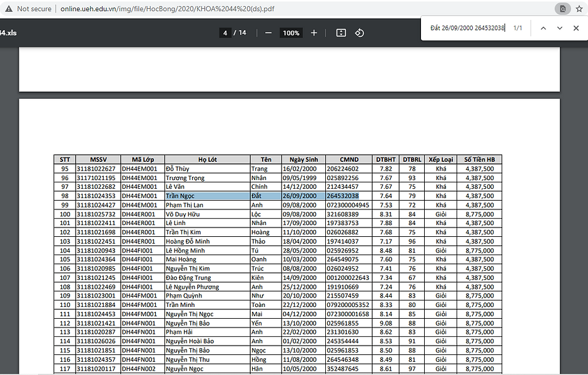The width and height of the screenshot is (588, 375).
Task: Click the find text input field
Action: (467, 28)
